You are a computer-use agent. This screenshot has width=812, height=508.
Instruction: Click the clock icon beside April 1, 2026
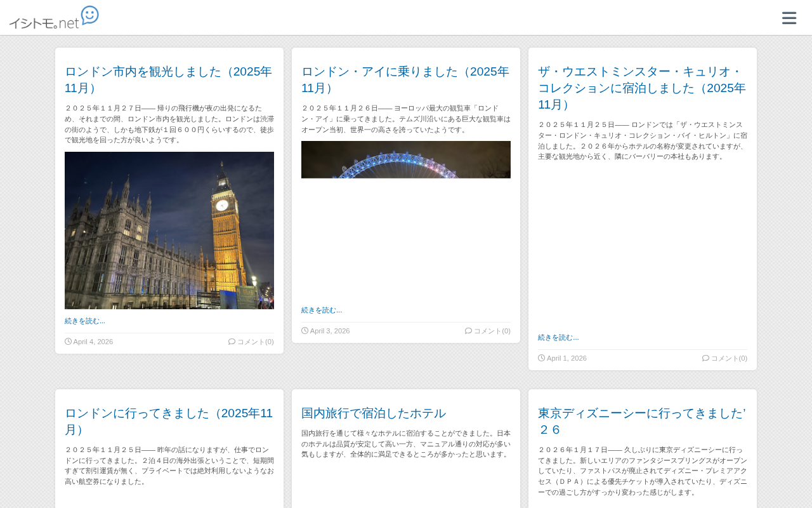coord(541,358)
